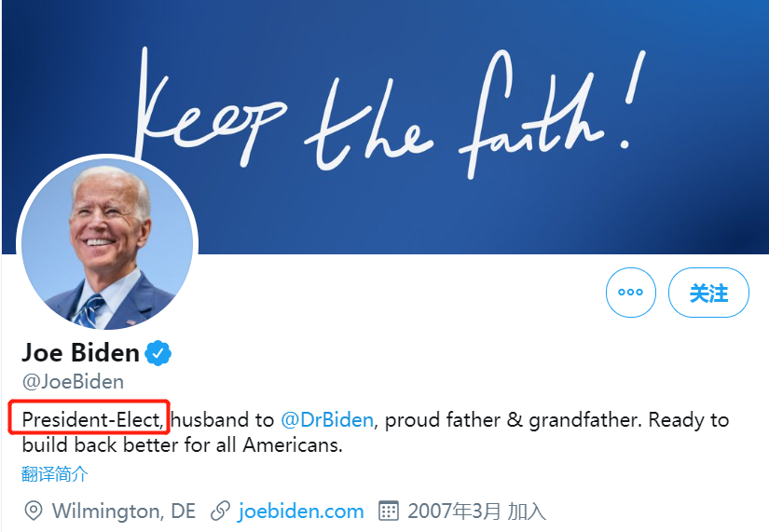Open the "Keep the faith!" banner image
This screenshot has width=769, height=532.
pos(419,112)
